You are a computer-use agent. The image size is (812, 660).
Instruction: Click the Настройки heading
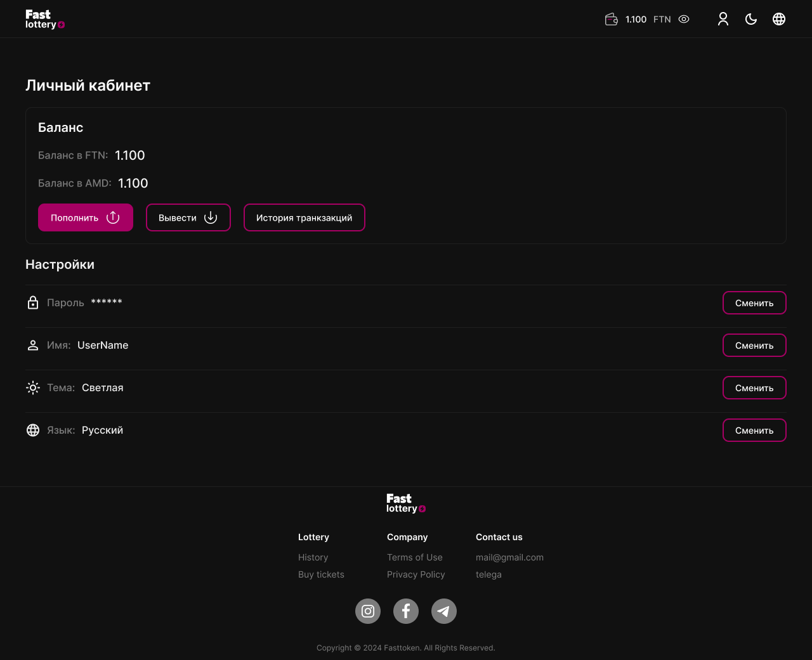click(60, 264)
